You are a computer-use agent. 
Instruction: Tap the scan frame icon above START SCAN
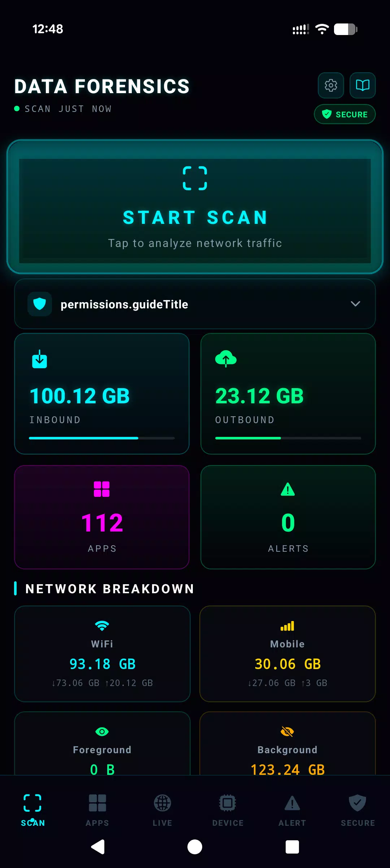pyautogui.click(x=195, y=178)
